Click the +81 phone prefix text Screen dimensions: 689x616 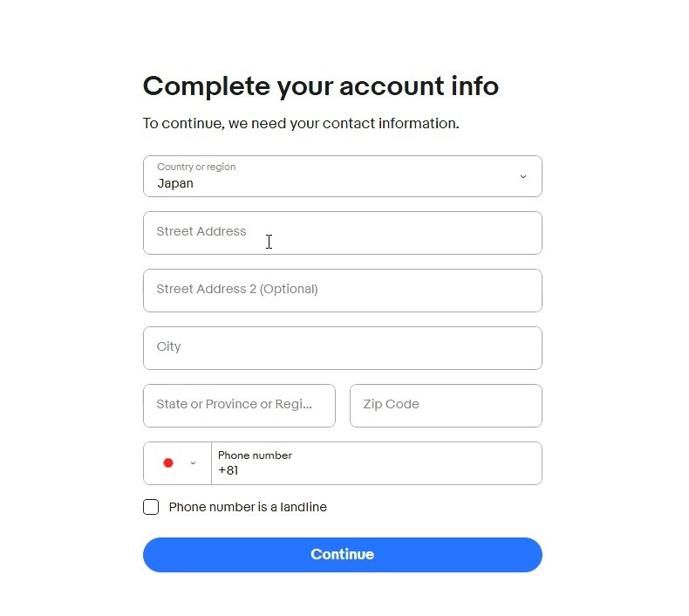click(x=229, y=471)
